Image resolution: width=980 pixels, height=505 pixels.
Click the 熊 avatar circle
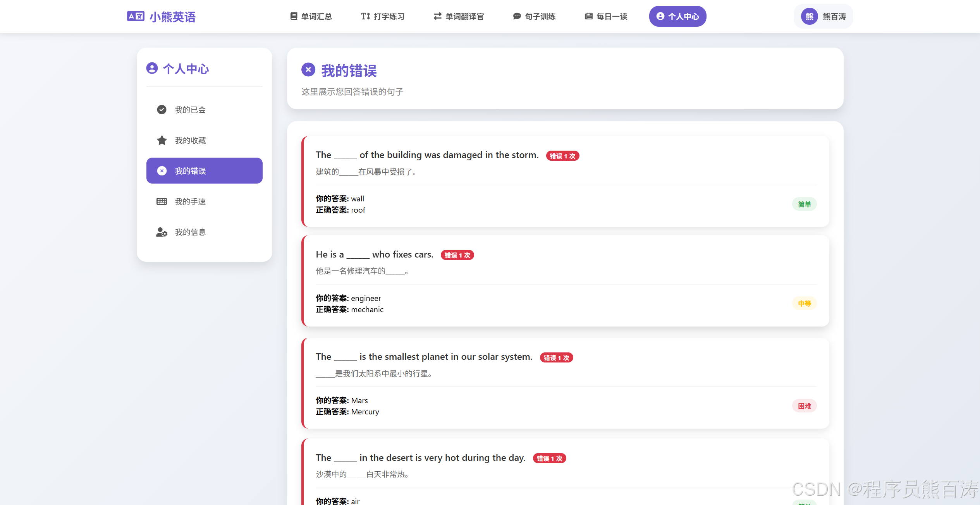[x=810, y=16]
